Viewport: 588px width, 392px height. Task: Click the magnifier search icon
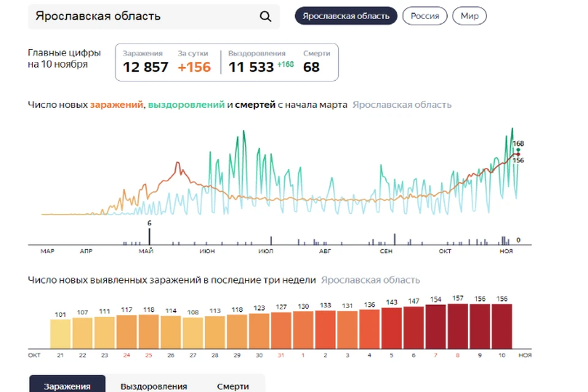click(x=265, y=16)
